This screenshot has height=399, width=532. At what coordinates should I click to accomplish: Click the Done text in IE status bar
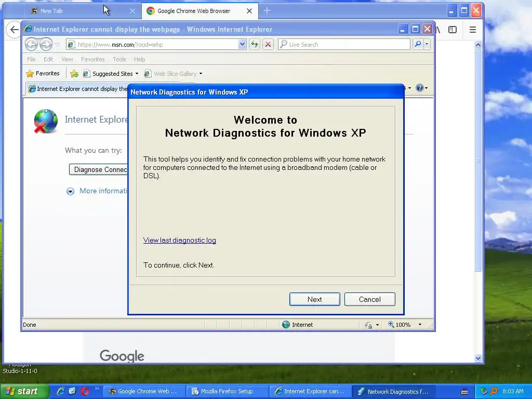click(x=30, y=325)
